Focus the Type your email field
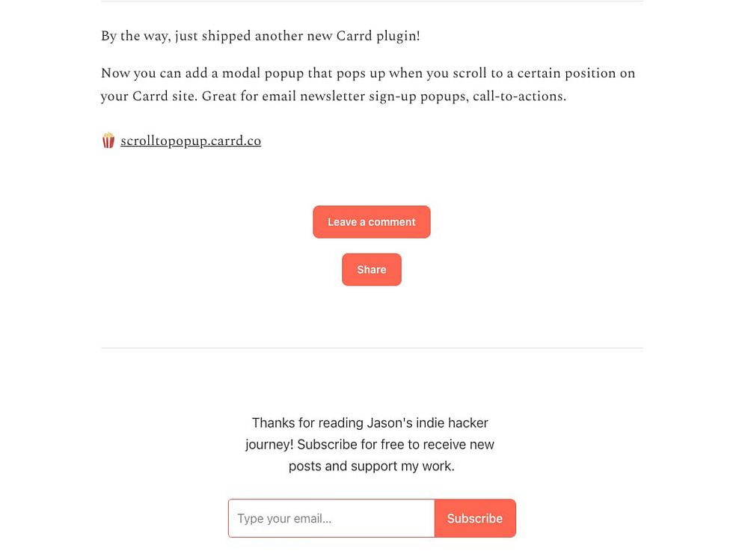Image resolution: width=748 pixels, height=560 pixels. click(331, 518)
